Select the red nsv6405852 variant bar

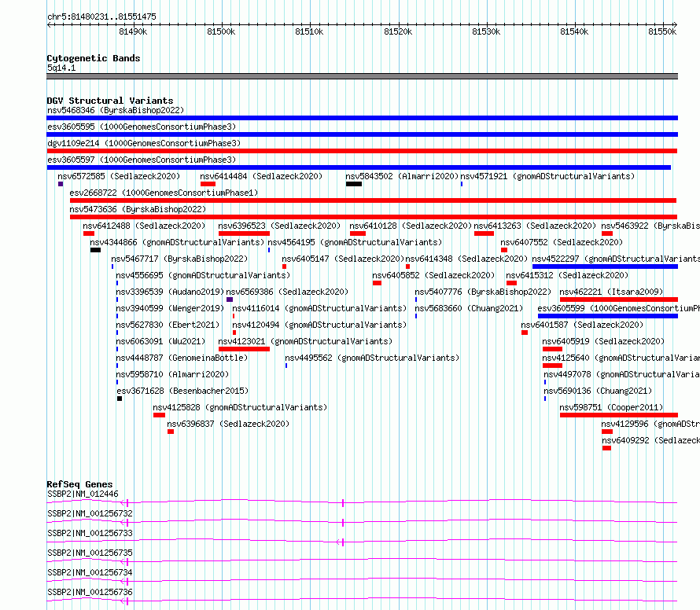(x=378, y=283)
